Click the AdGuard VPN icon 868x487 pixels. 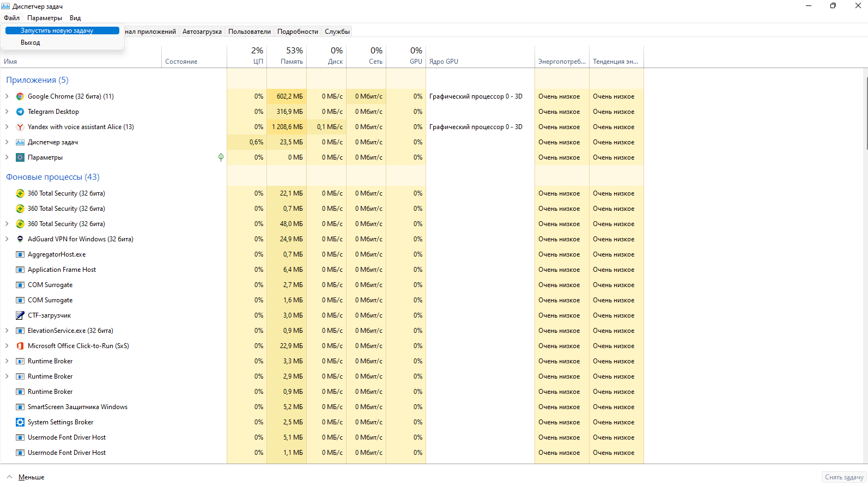pyautogui.click(x=20, y=239)
